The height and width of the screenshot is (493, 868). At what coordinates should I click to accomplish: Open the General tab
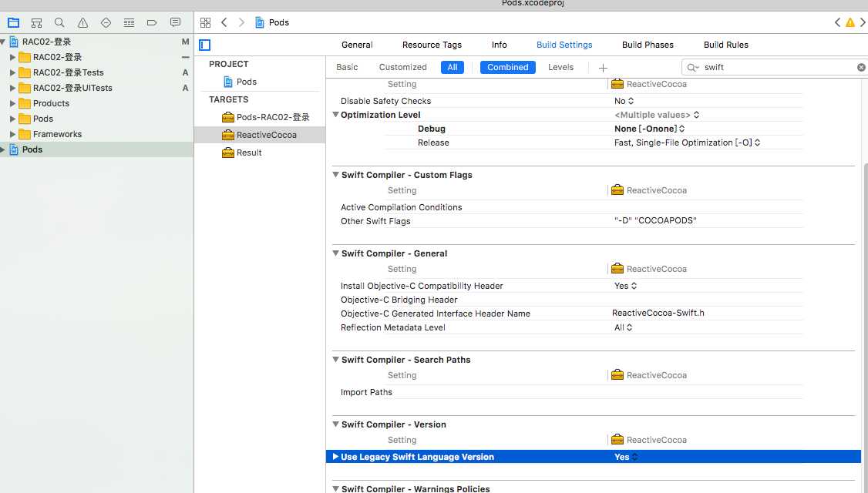tap(357, 45)
